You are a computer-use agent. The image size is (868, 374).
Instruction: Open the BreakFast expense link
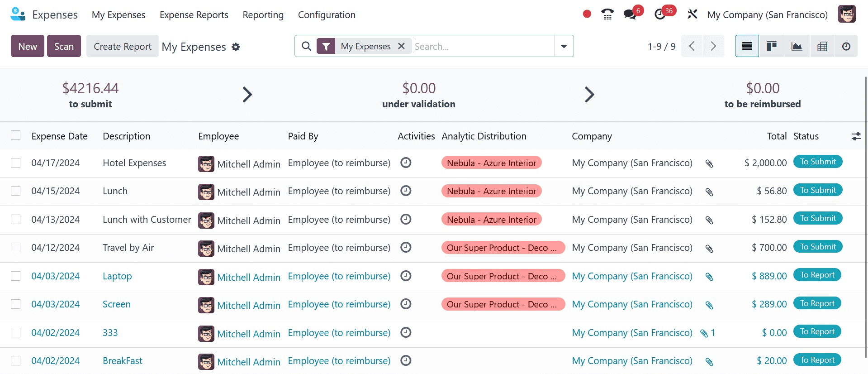(x=123, y=361)
